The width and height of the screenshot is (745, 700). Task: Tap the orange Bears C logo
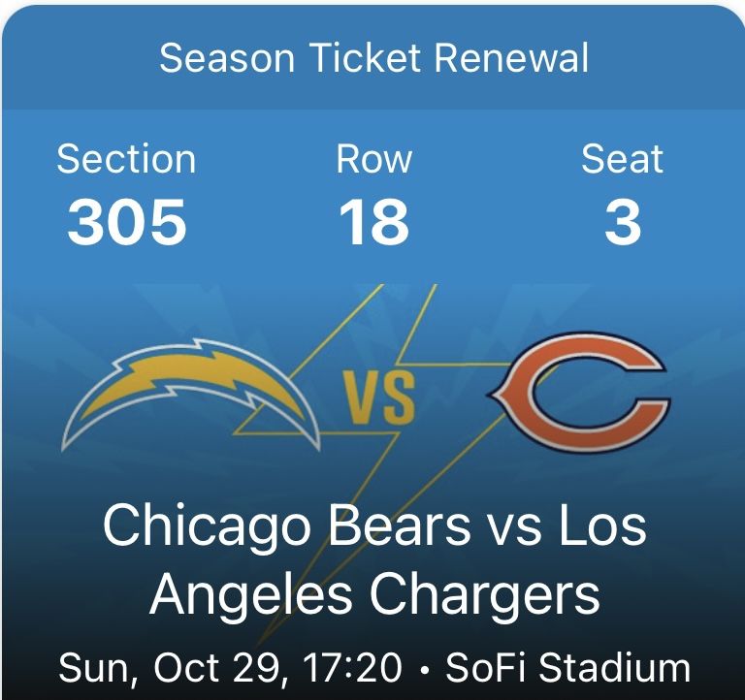point(578,395)
